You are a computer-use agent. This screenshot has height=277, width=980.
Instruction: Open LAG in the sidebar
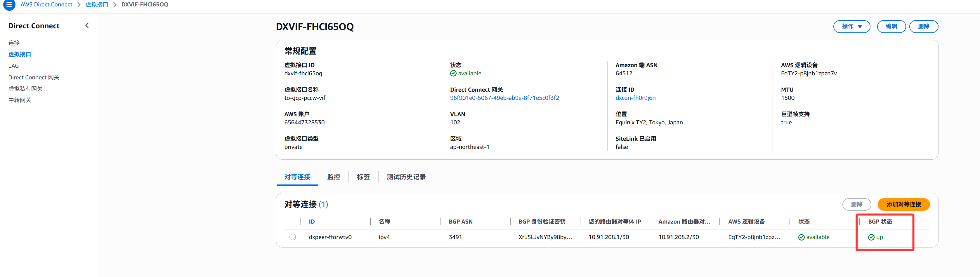coord(13,66)
